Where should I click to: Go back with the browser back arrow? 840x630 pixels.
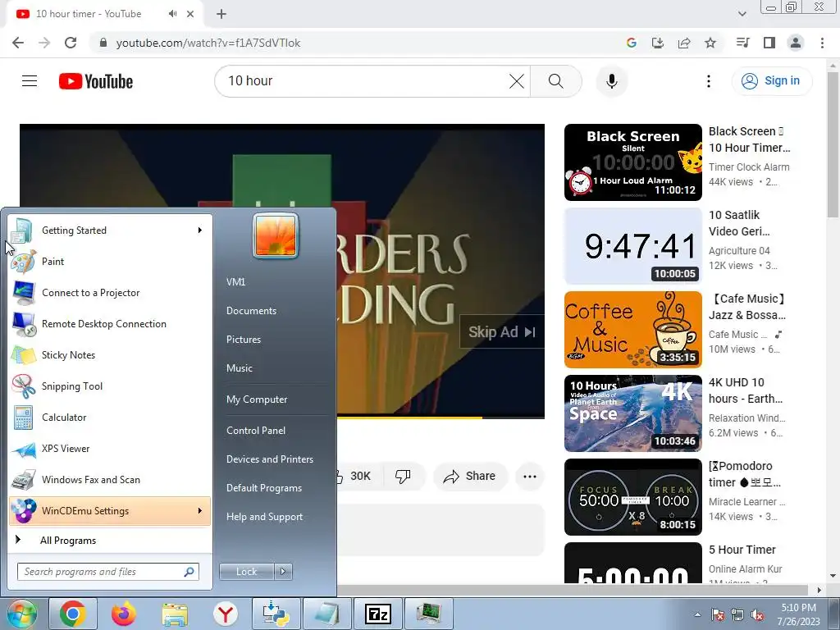pyautogui.click(x=18, y=43)
